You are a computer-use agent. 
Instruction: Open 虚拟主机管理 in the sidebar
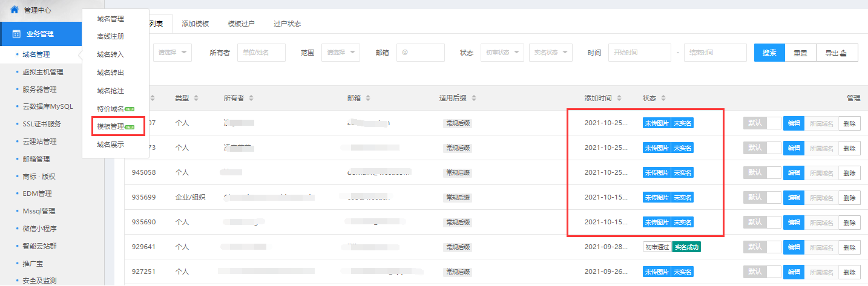[42, 72]
